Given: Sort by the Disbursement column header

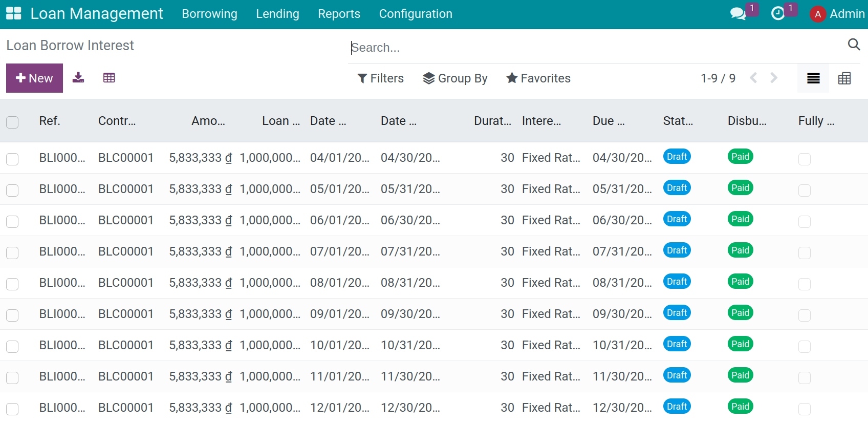Looking at the screenshot, I should tap(747, 121).
